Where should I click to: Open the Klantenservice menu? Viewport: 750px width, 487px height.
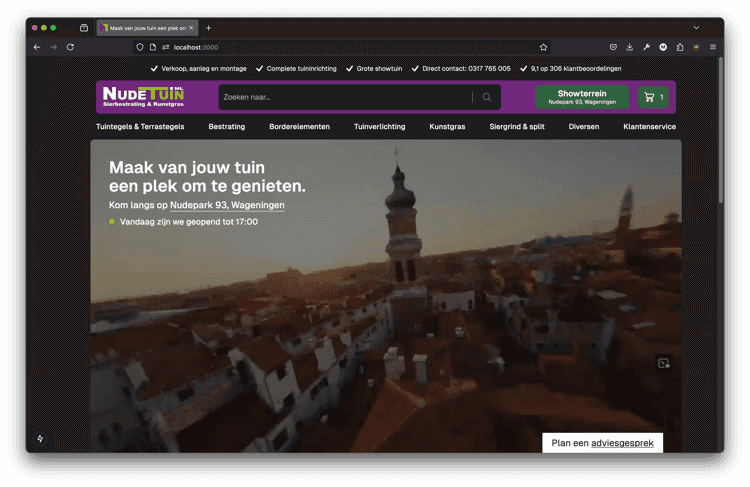(x=649, y=127)
